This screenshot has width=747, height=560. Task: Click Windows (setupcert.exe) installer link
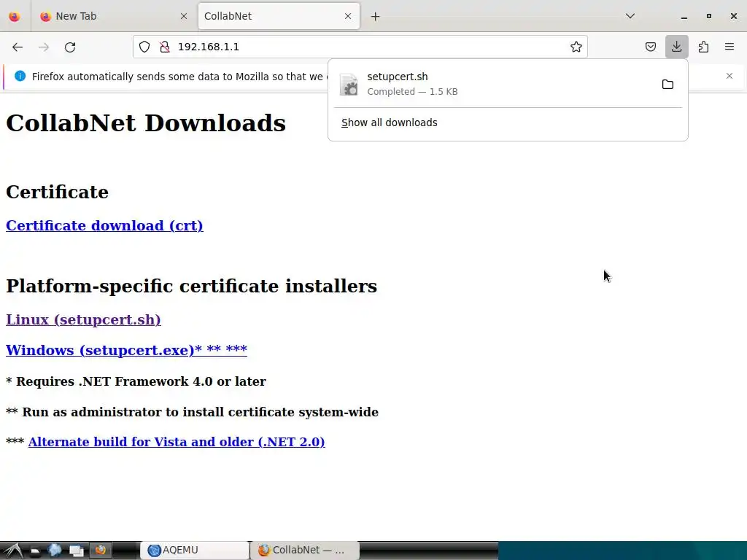[126, 350]
